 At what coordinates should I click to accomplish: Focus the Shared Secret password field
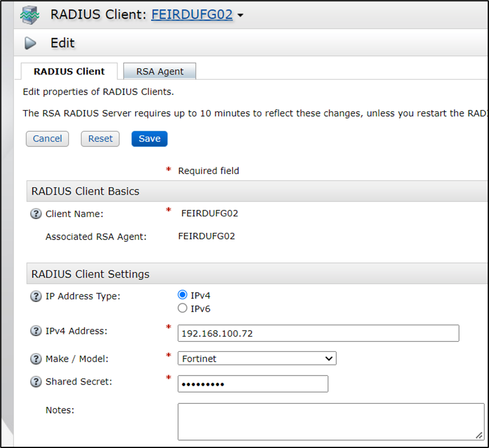tap(253, 384)
